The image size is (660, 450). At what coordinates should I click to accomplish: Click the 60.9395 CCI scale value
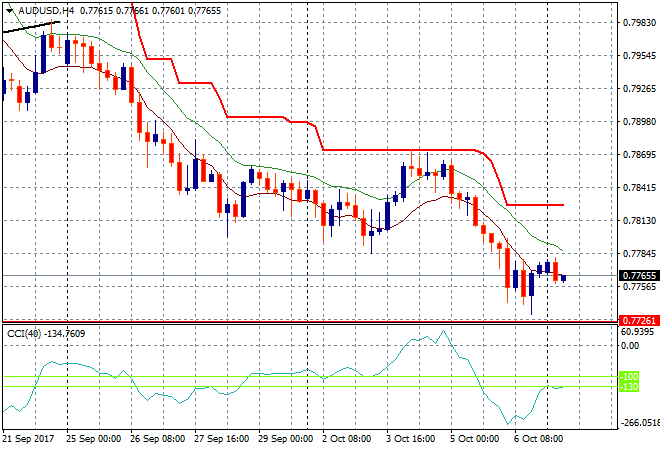point(637,332)
